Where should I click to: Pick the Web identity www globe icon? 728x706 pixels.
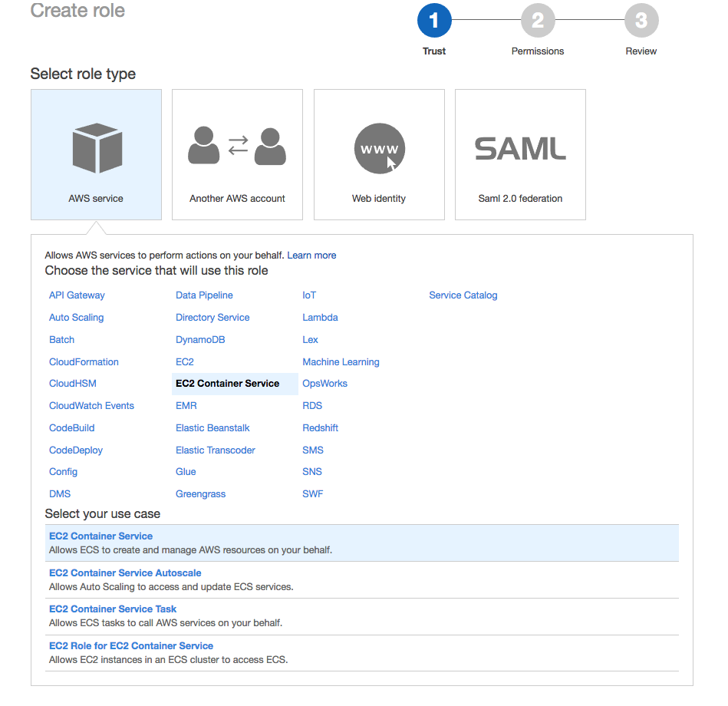pyautogui.click(x=379, y=148)
